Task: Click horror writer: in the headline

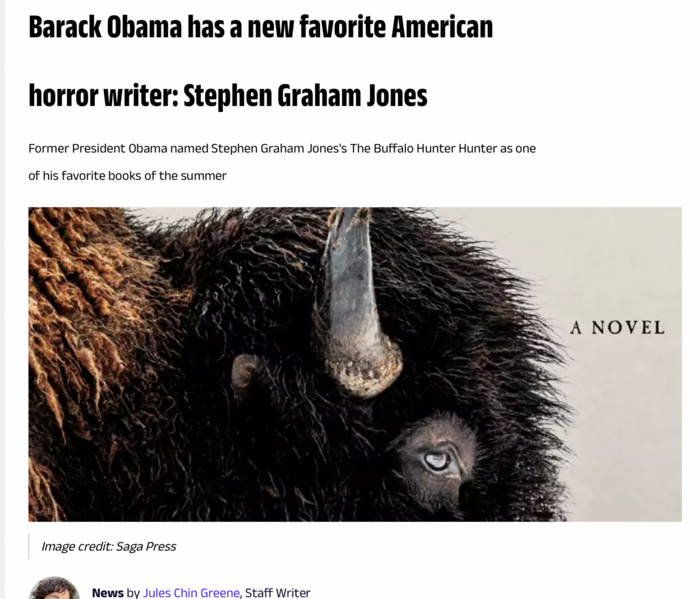Action: click(103, 96)
